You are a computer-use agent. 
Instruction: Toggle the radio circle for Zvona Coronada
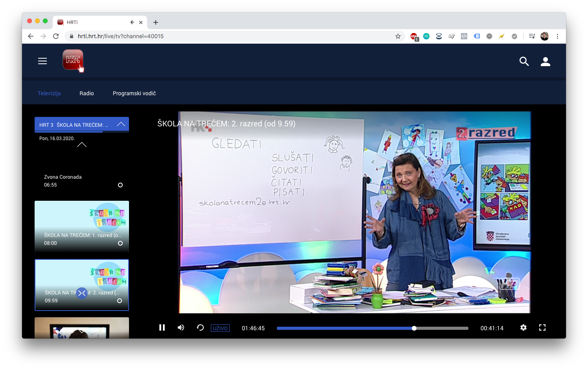(x=120, y=185)
